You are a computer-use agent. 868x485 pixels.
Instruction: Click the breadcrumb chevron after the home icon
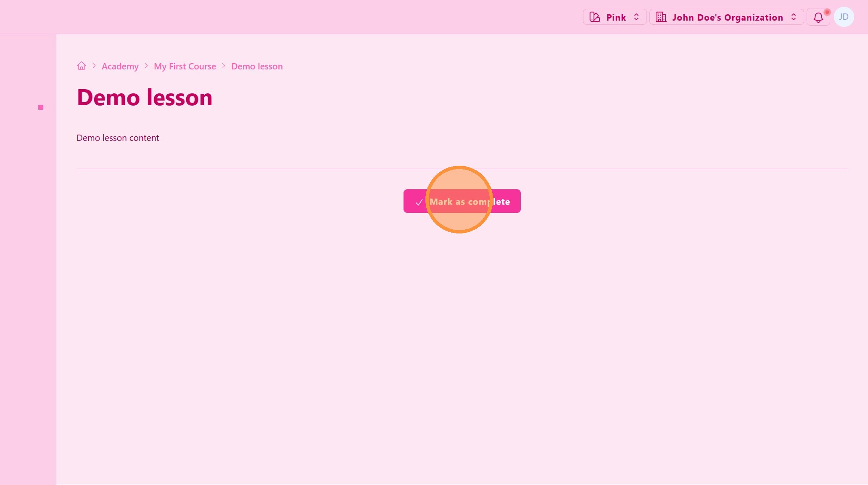(94, 66)
